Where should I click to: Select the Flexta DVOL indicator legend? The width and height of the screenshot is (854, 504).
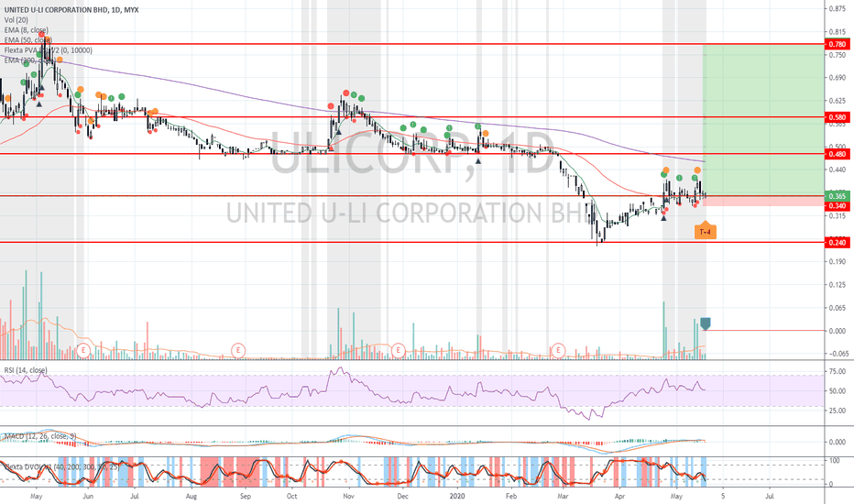pyautogui.click(x=61, y=467)
